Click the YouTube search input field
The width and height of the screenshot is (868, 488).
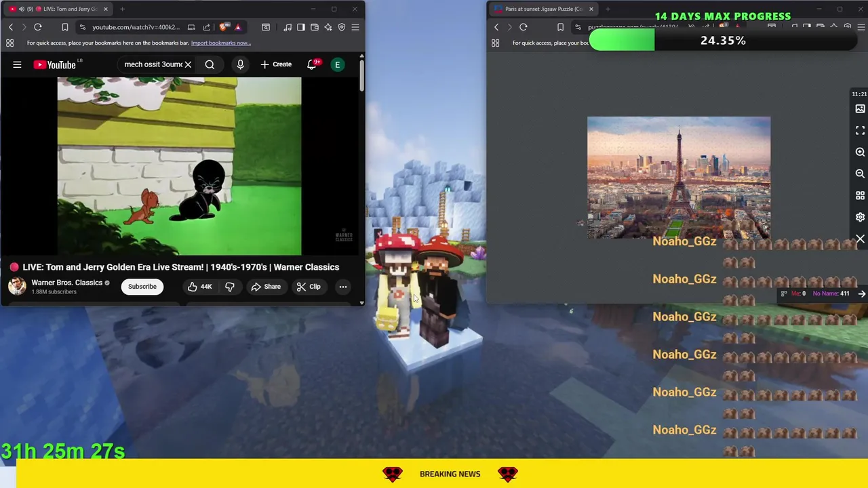click(153, 64)
